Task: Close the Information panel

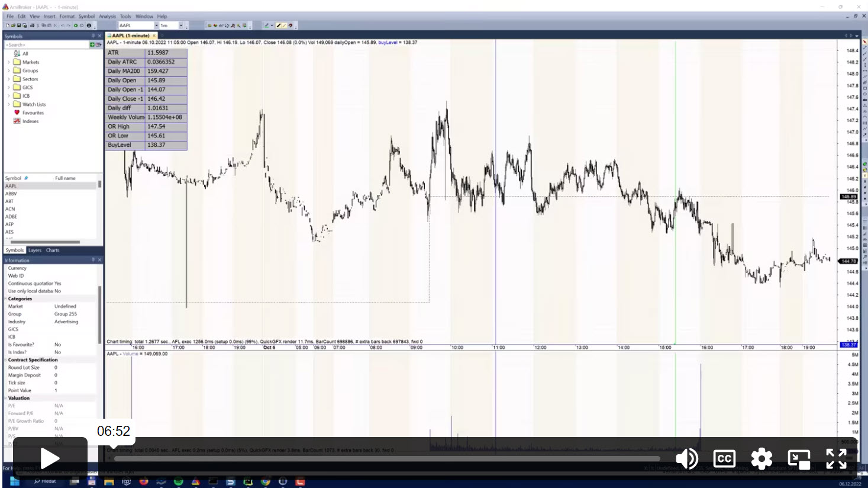Action: click(99, 260)
